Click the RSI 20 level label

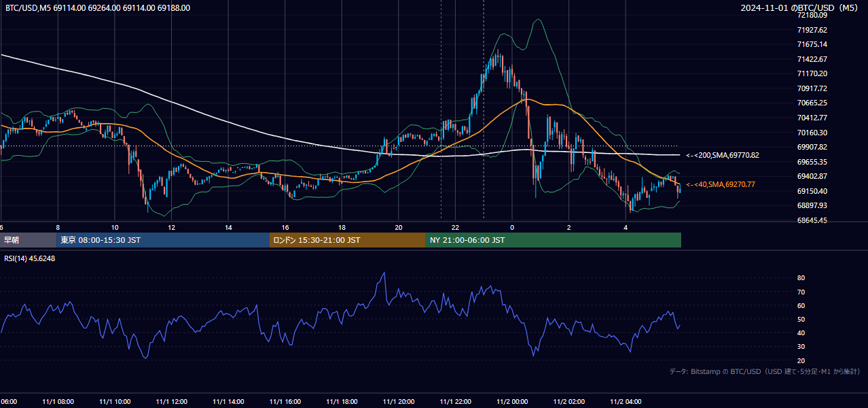[801, 360]
